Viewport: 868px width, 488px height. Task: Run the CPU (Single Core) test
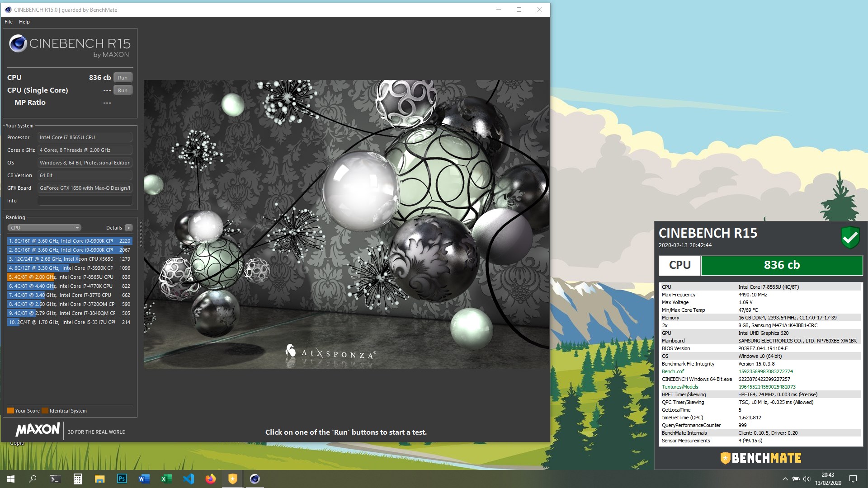(123, 90)
